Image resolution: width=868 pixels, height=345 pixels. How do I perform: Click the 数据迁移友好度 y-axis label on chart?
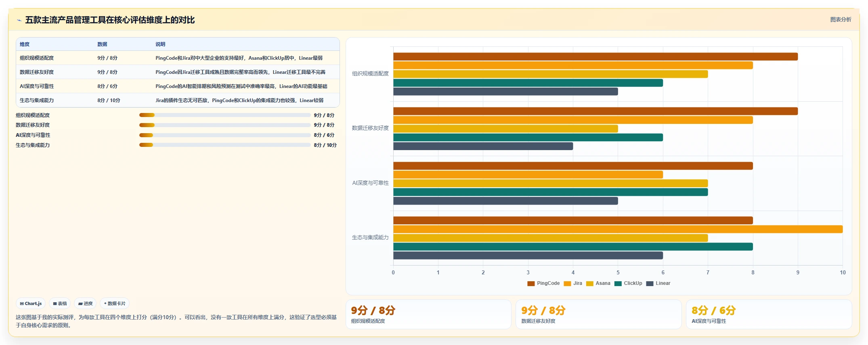tap(370, 128)
